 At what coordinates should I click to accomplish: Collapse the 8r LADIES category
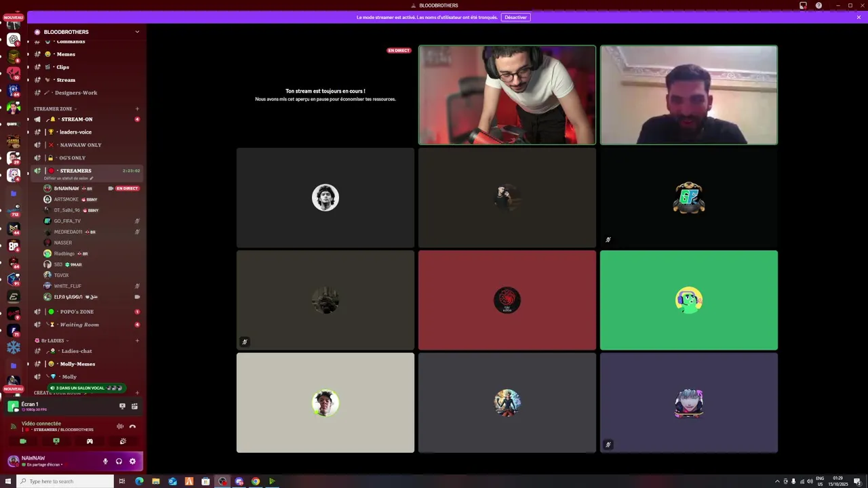coord(51,341)
